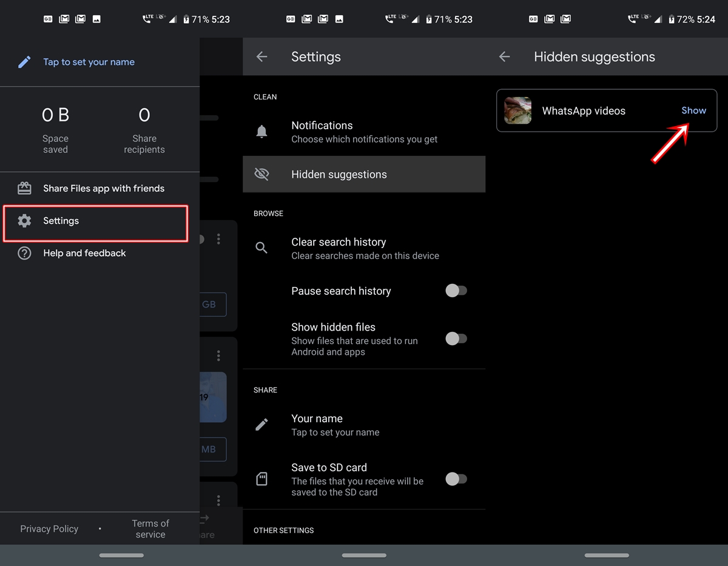This screenshot has width=728, height=566.
Task: Toggle Pause search history switch
Action: click(456, 291)
